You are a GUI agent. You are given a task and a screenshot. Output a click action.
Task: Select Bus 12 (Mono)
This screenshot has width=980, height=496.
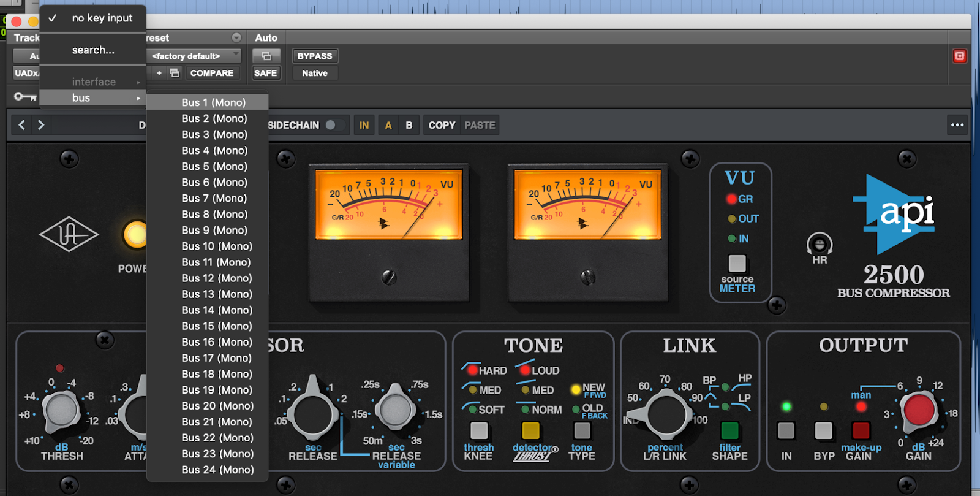pyautogui.click(x=208, y=278)
